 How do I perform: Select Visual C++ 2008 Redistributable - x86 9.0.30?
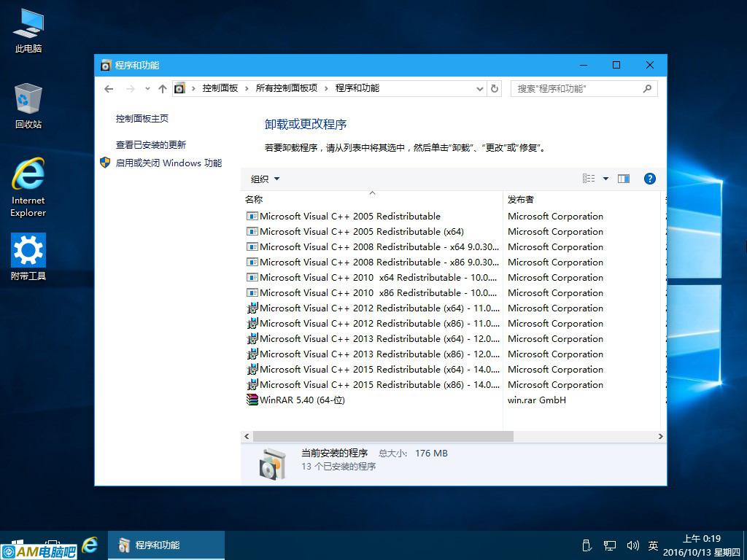tap(371, 262)
